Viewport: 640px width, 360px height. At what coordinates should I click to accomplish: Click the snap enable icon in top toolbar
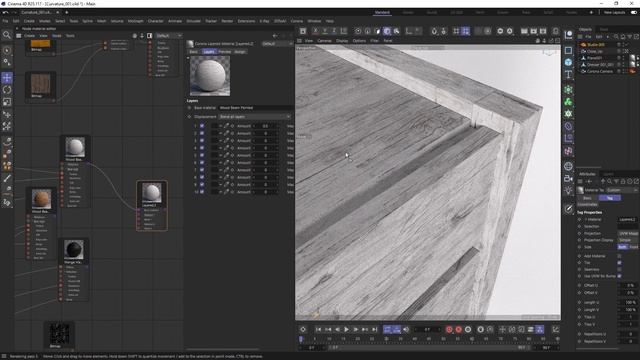(434, 31)
